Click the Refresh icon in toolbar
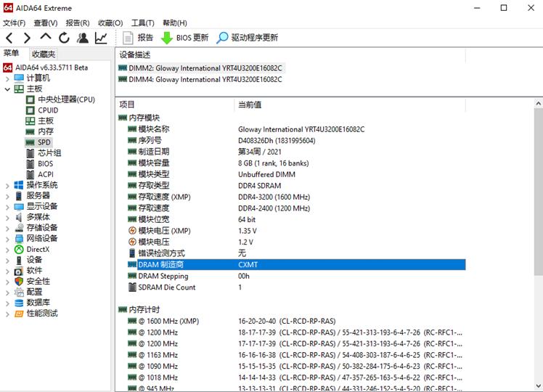543x392 pixels. (x=64, y=38)
